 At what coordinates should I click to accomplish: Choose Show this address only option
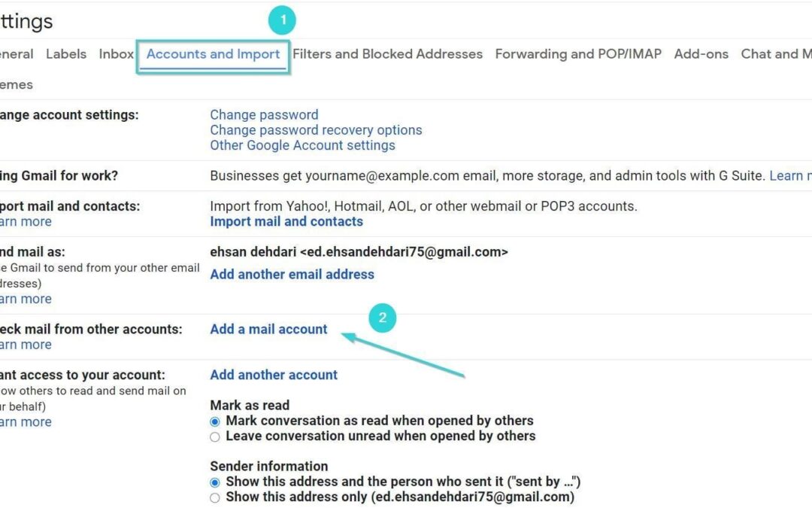point(216,497)
